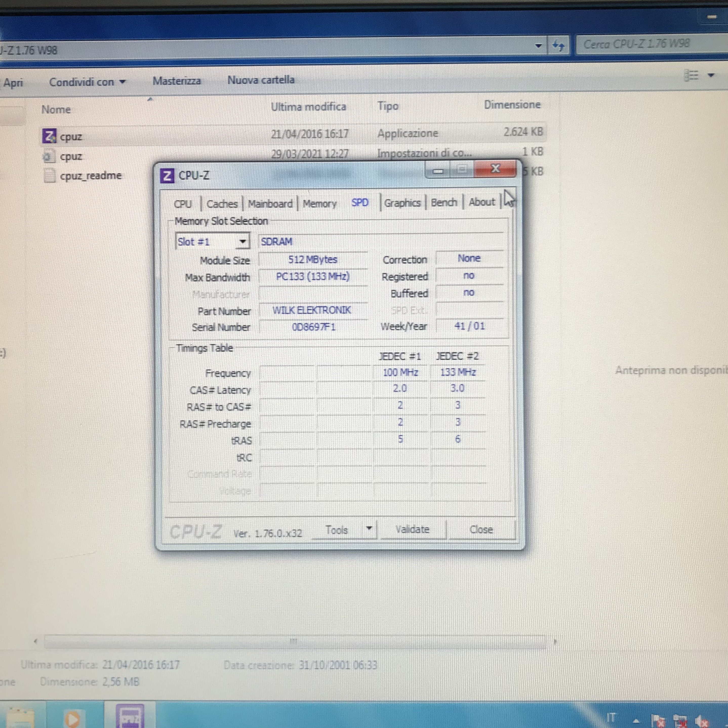Click the refresh button beside the address bar
Image resolution: width=728 pixels, height=728 pixels.
(558, 46)
